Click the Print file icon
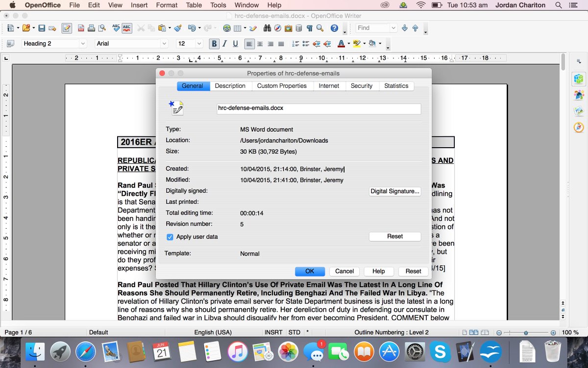 point(91,28)
